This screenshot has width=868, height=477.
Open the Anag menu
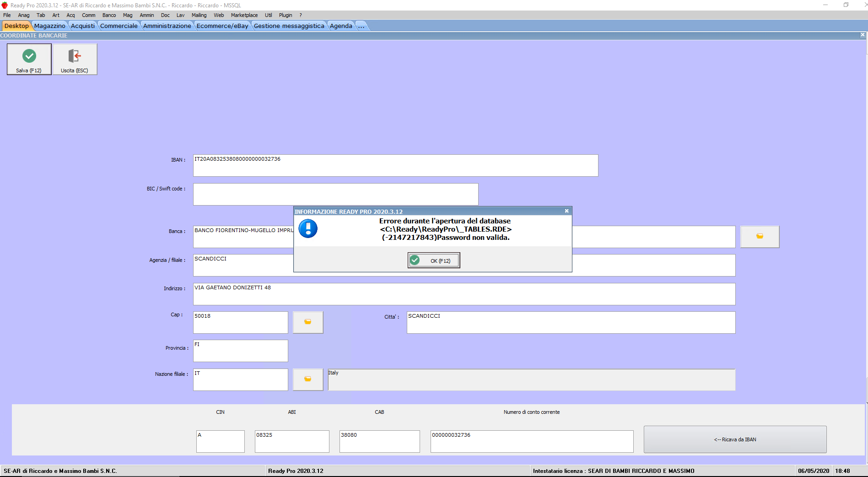point(24,15)
